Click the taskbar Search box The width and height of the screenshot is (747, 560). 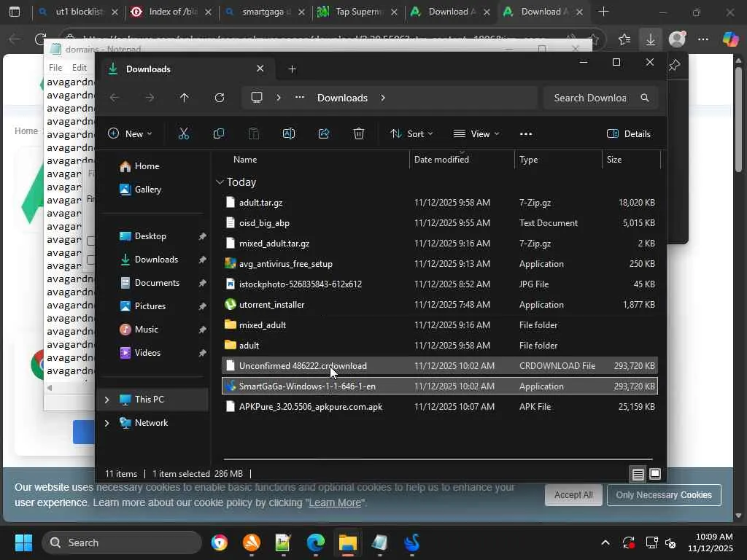(x=122, y=542)
